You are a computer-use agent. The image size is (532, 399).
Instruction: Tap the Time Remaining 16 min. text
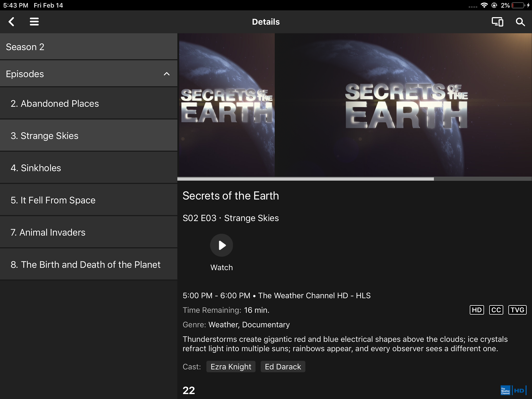[226, 310]
